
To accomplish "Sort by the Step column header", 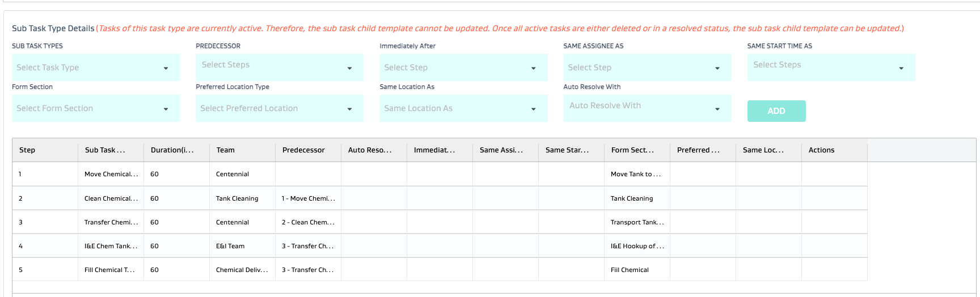I will point(27,150).
